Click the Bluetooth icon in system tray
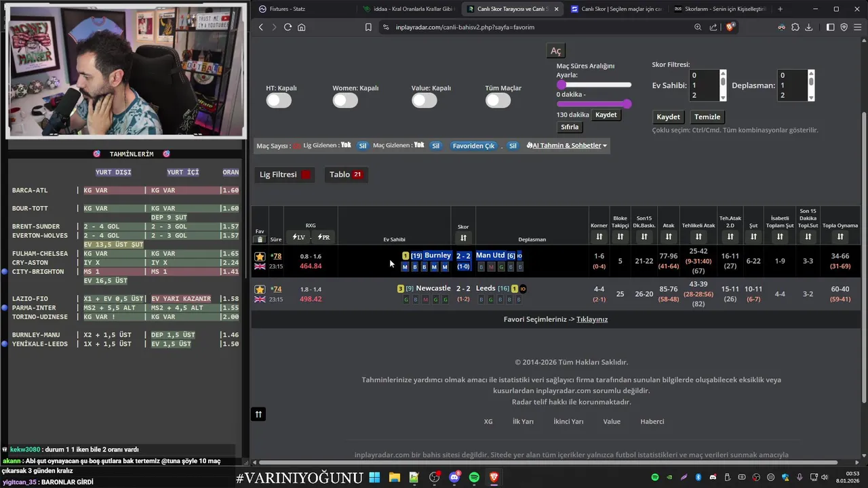 [x=698, y=478]
